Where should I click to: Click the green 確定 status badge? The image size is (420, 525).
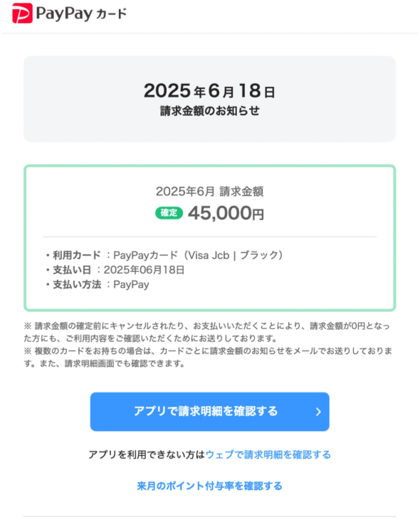tap(169, 213)
